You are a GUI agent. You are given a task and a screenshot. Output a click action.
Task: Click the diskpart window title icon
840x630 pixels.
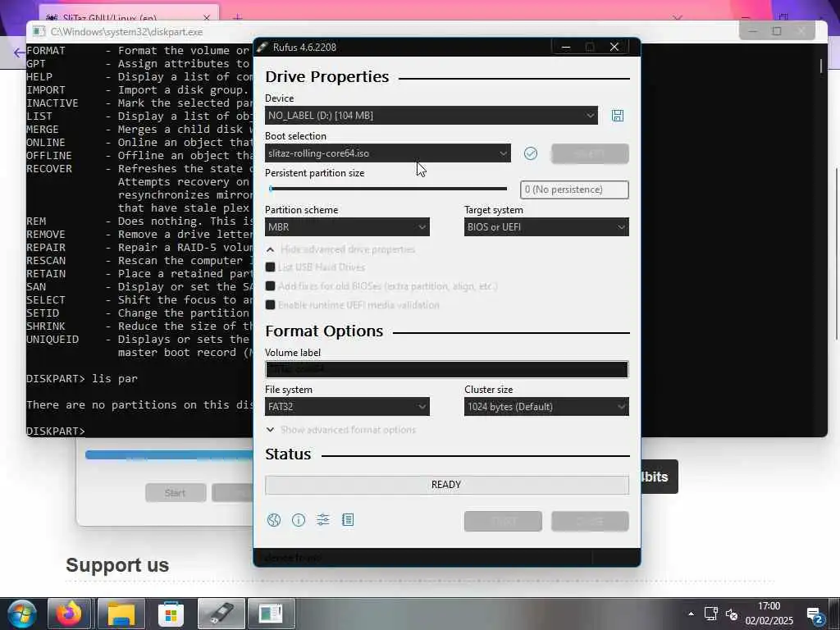pos(39,32)
